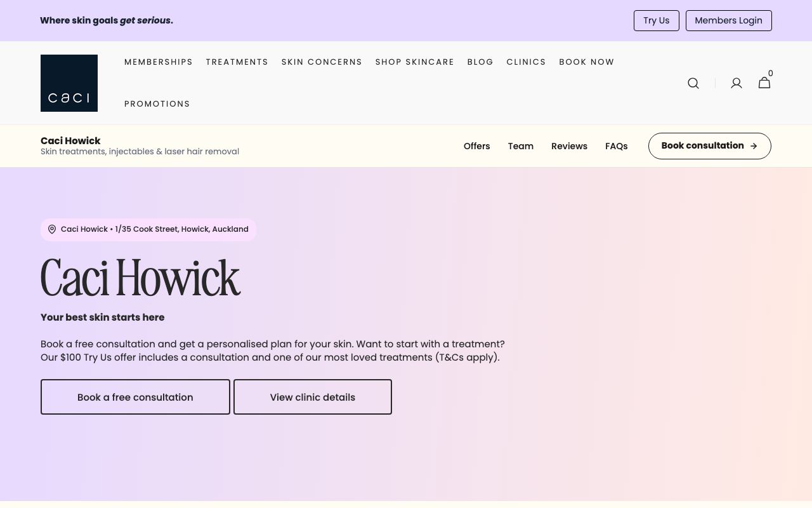Open the Skin Concerns menu
This screenshot has width=812, height=508.
click(322, 62)
